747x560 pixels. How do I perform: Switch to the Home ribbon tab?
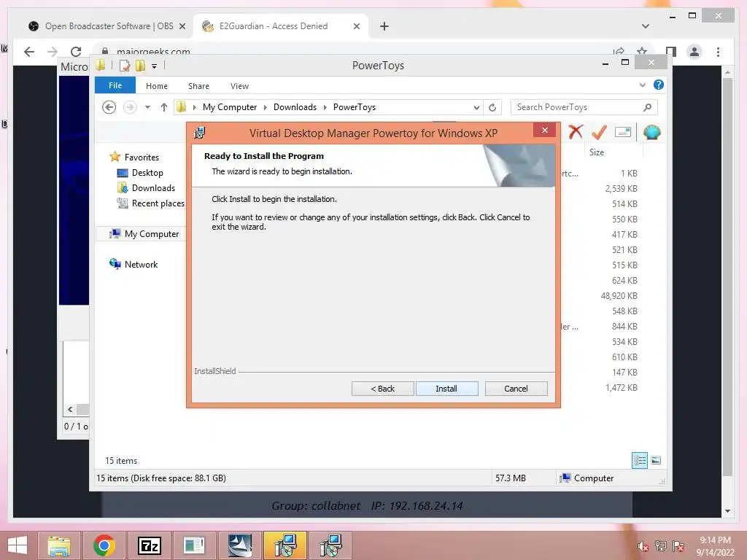point(157,86)
